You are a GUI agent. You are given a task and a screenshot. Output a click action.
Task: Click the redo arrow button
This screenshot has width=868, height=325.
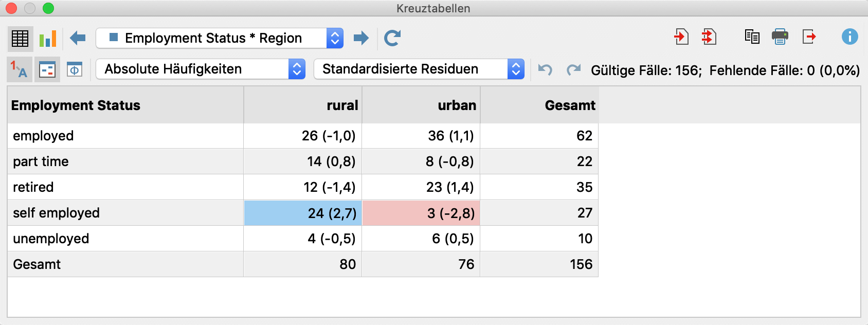(573, 69)
